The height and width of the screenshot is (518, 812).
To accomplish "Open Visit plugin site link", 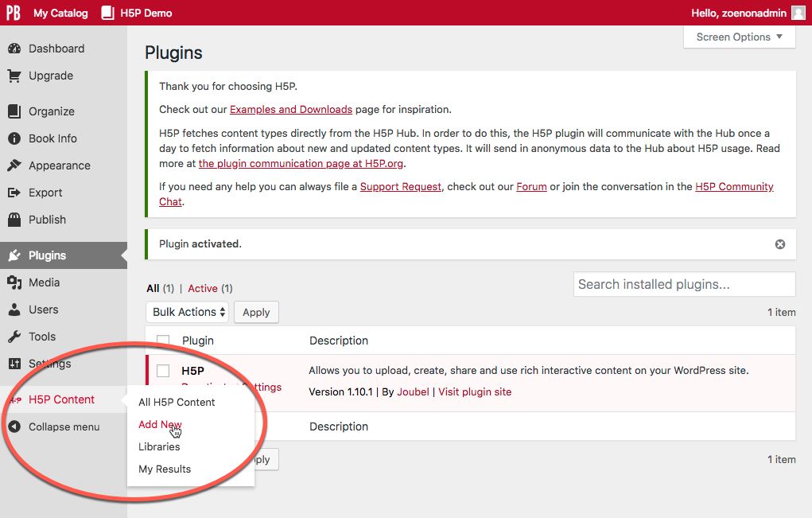I will [475, 392].
